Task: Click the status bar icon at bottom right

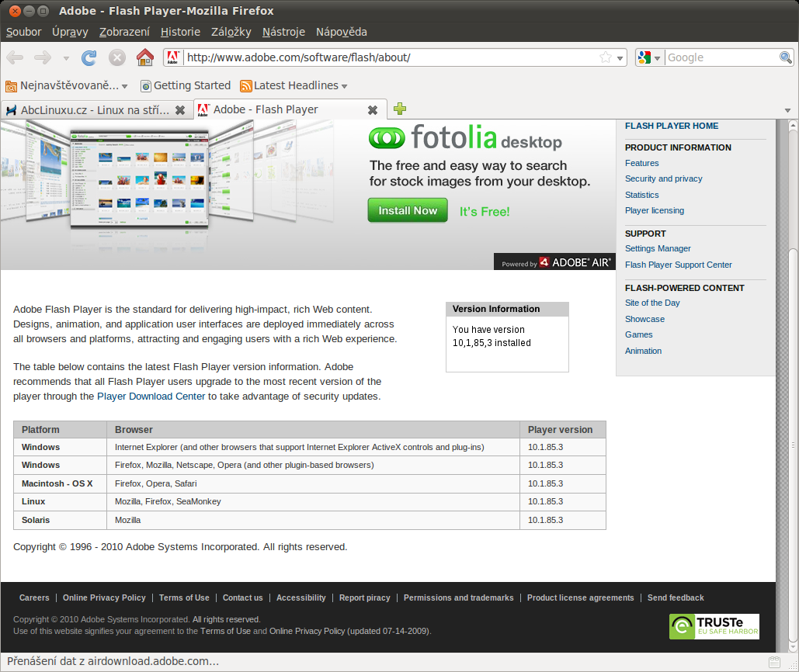Action: coord(774,662)
